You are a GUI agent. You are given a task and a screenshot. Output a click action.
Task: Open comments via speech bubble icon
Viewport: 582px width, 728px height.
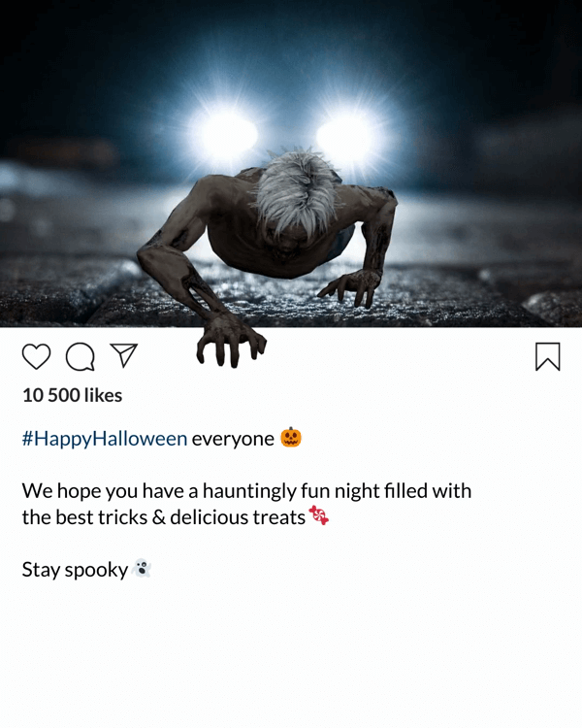click(x=81, y=357)
